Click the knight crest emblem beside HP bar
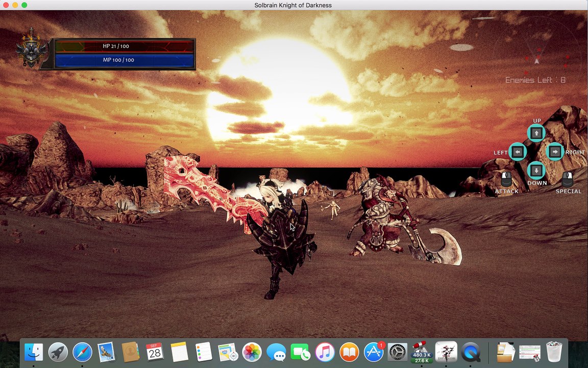The height and width of the screenshot is (368, 588). click(x=32, y=48)
